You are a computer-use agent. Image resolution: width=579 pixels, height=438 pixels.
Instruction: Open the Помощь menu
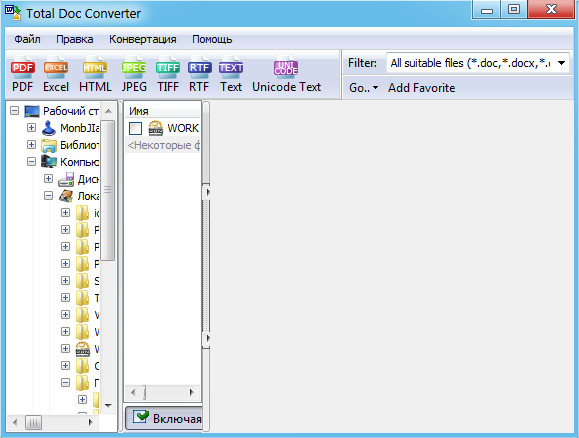212,39
